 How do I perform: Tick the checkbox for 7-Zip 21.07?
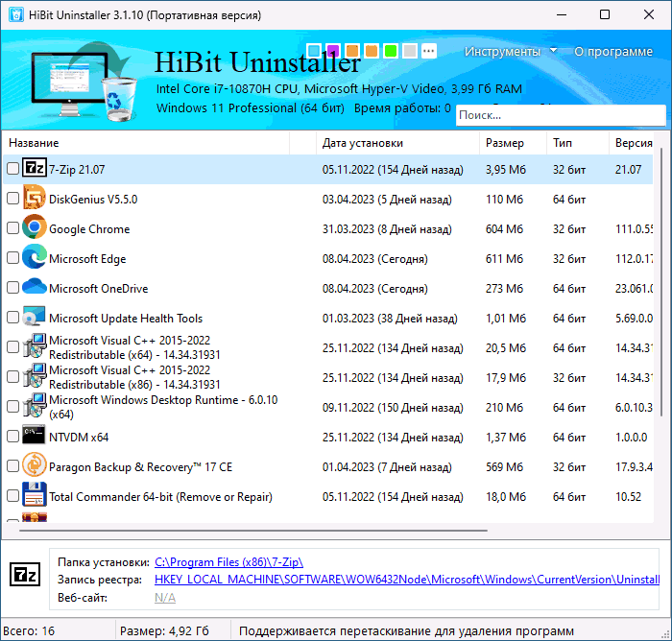pos(12,169)
